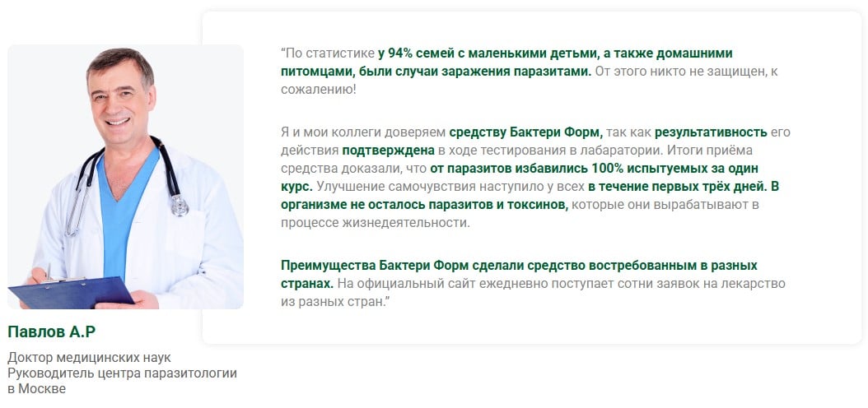868x408 pixels.
Task: Click the text "процессе жизнедеятельности."
Action: click(376, 224)
